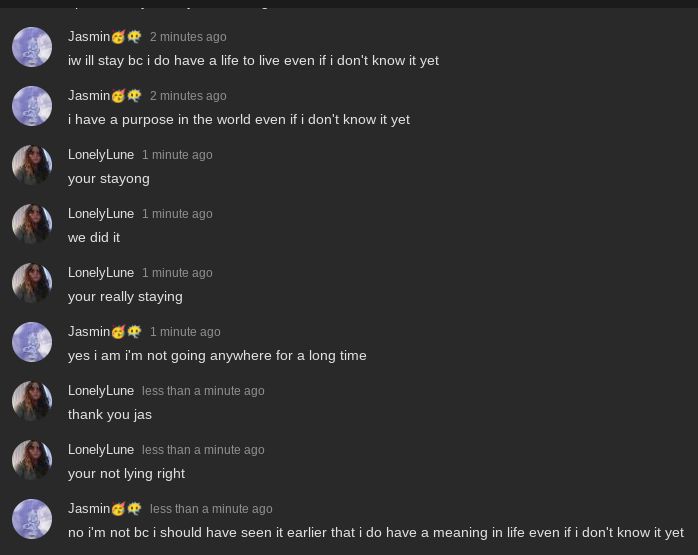Click LonelyLune's avatar beside "we did it"
This screenshot has width=698, height=555.
pos(32,224)
